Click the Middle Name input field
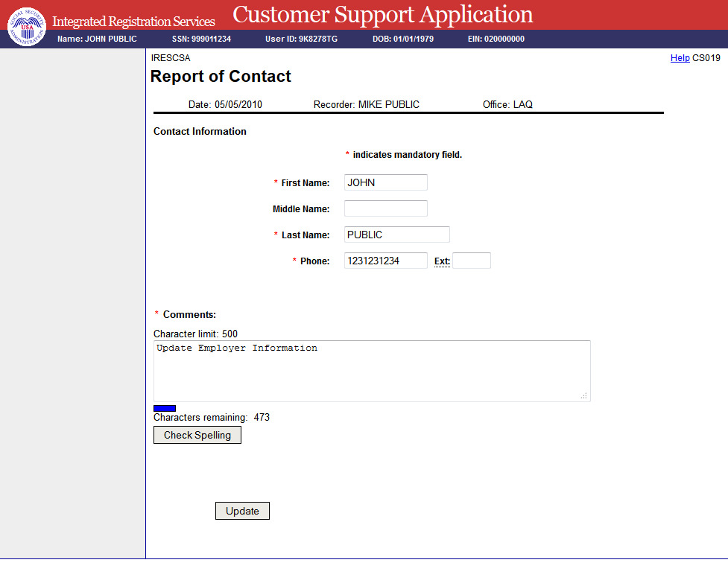Screen dimensions: 728x586 [385, 208]
